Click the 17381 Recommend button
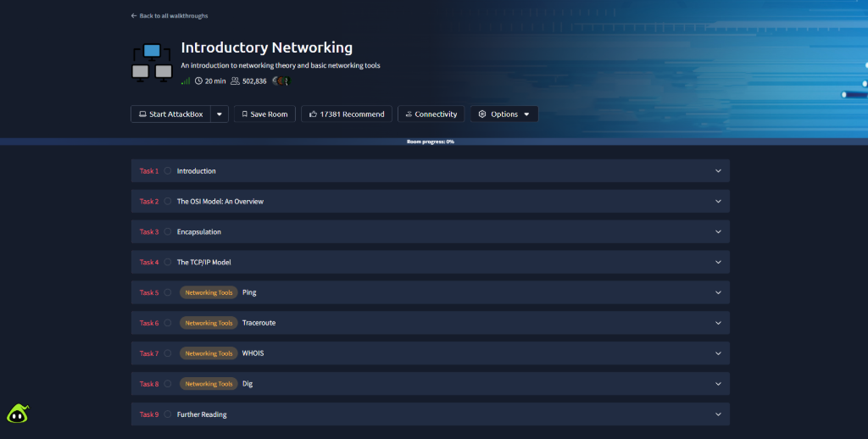Viewport: 868px width, 439px height. coord(347,114)
